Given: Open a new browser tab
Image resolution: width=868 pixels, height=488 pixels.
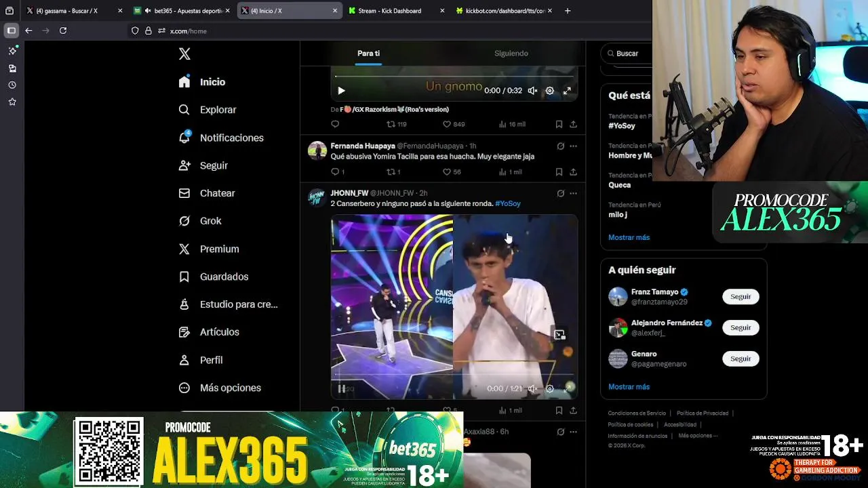Looking at the screenshot, I should point(568,11).
